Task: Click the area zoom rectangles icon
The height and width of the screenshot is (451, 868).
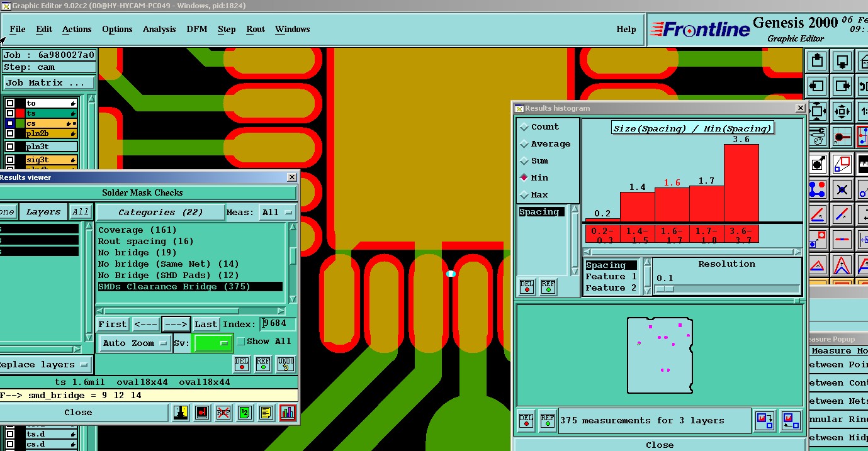Action: [842, 165]
